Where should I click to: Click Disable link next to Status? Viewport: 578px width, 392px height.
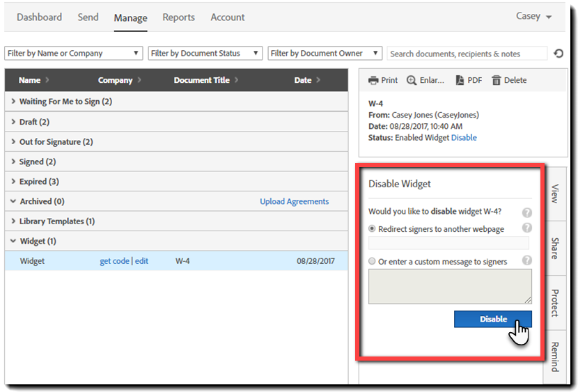[464, 138]
